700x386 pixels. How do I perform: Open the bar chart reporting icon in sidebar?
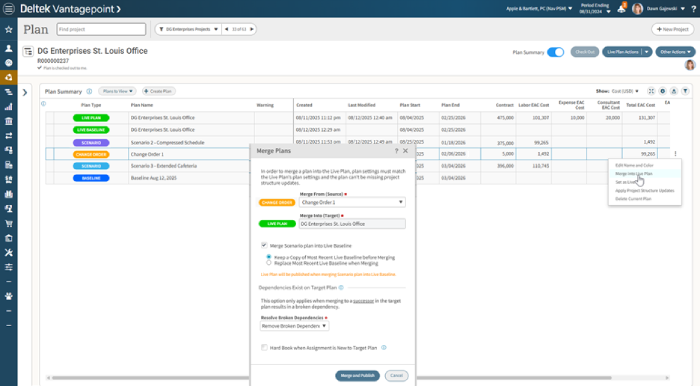(8, 107)
